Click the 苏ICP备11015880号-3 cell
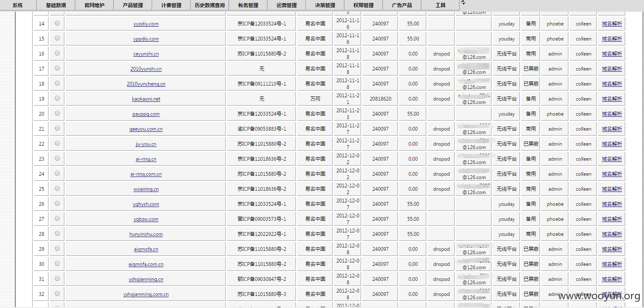The image size is (644, 308). tap(262, 294)
